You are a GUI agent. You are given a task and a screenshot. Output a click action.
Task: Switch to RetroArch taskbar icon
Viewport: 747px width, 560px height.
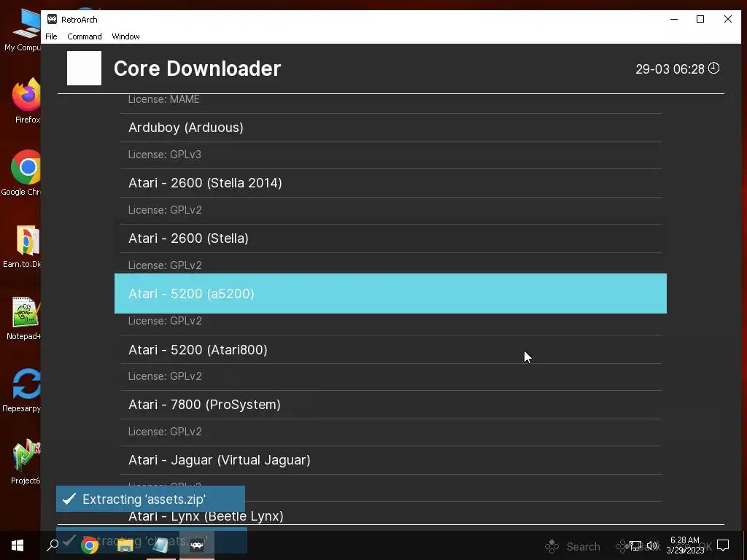(197, 545)
